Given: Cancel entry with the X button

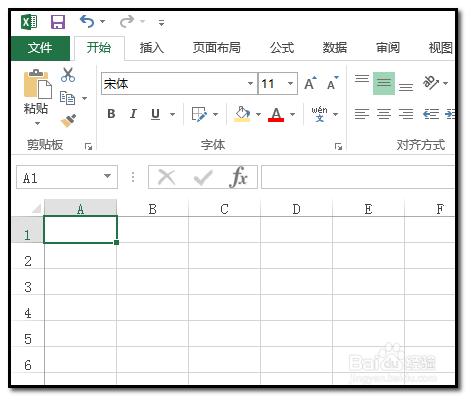Looking at the screenshot, I should coord(166,177).
